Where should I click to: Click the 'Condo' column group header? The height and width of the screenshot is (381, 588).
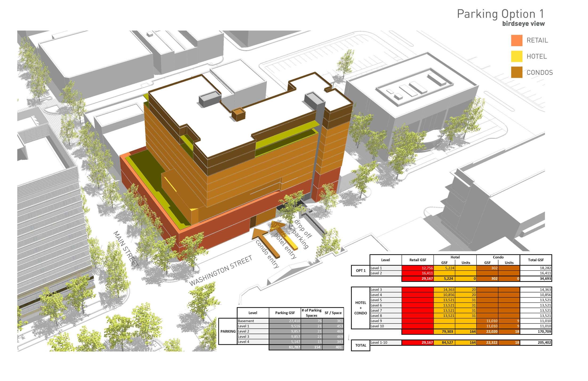498,257
